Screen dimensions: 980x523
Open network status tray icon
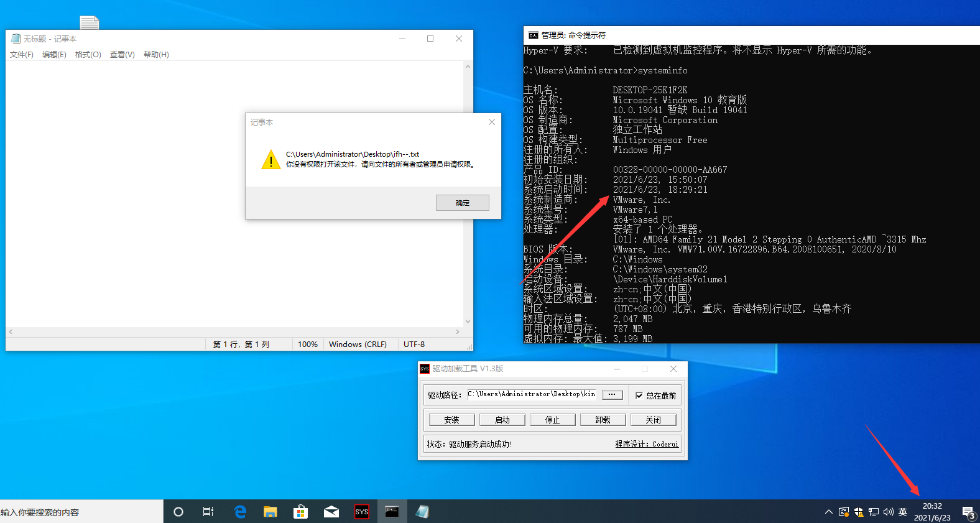point(874,512)
